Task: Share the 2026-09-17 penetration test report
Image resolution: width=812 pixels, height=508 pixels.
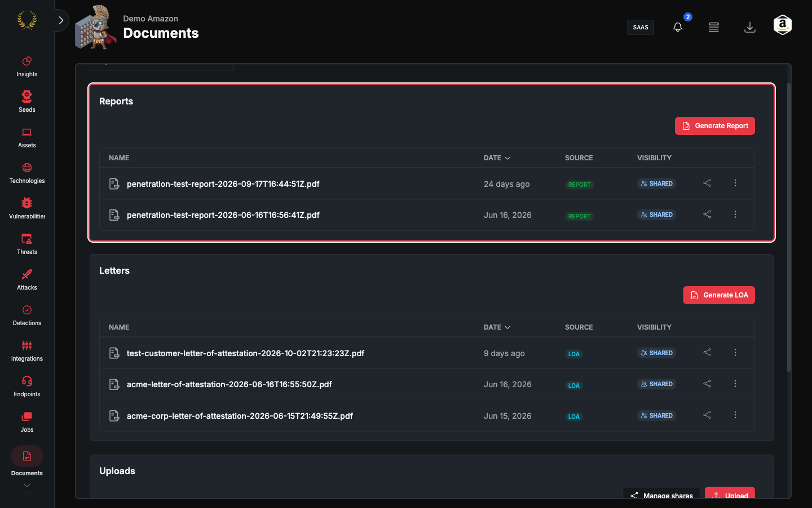Action: [x=707, y=183]
